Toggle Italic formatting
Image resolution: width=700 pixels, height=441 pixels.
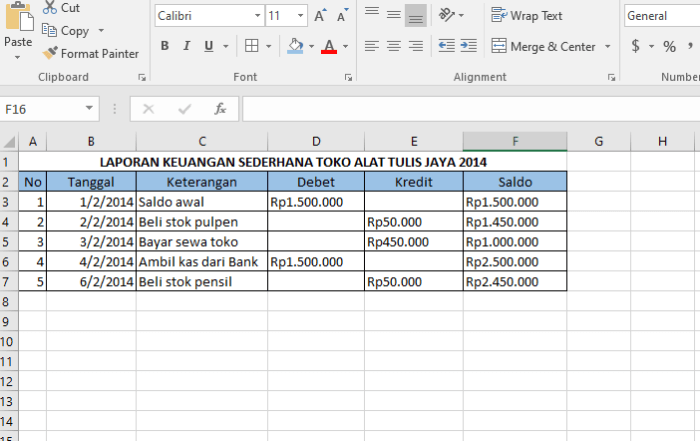click(187, 46)
